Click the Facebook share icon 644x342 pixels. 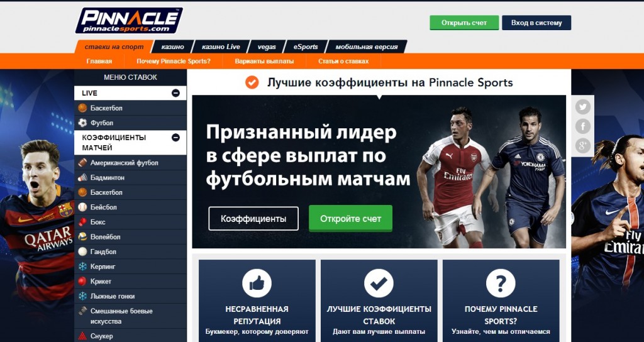tap(582, 126)
